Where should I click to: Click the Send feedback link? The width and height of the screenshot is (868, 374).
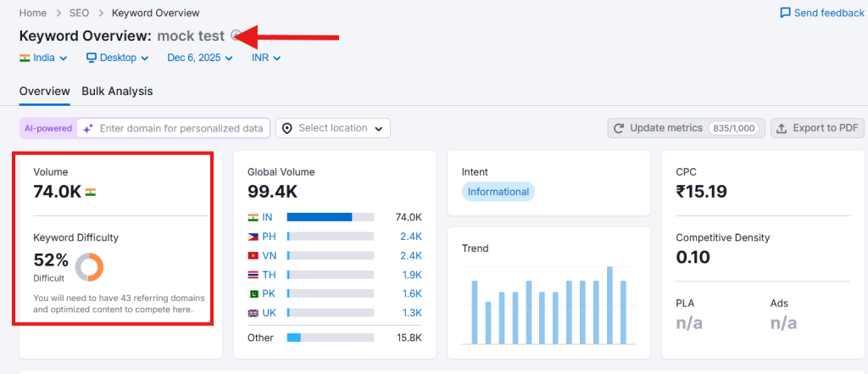point(822,13)
